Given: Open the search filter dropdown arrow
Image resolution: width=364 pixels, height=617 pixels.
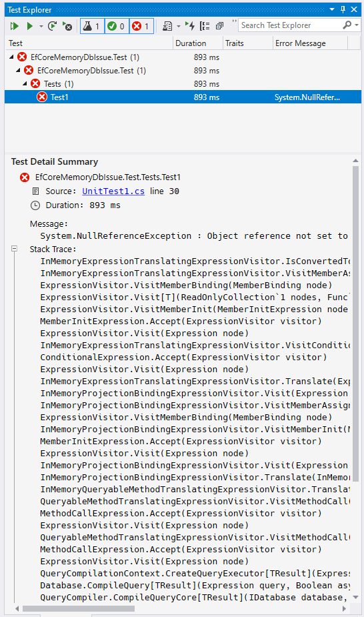Looking at the screenshot, I should 357,25.
